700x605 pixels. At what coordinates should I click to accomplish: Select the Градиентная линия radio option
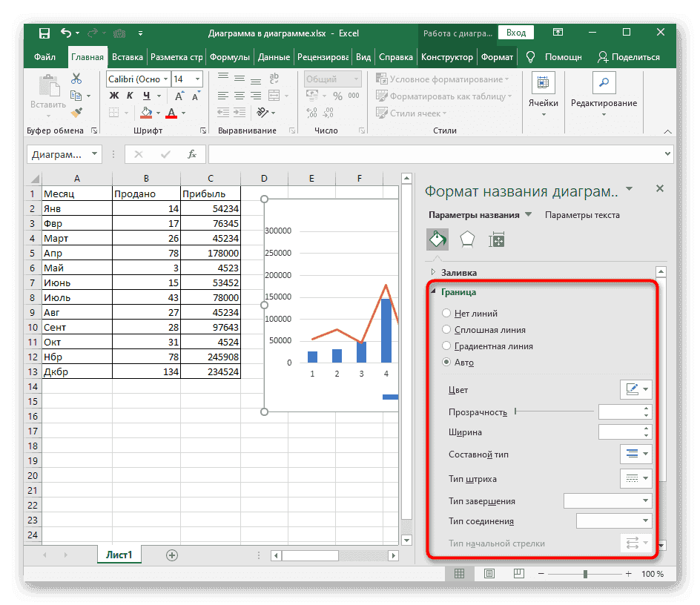pyautogui.click(x=446, y=346)
